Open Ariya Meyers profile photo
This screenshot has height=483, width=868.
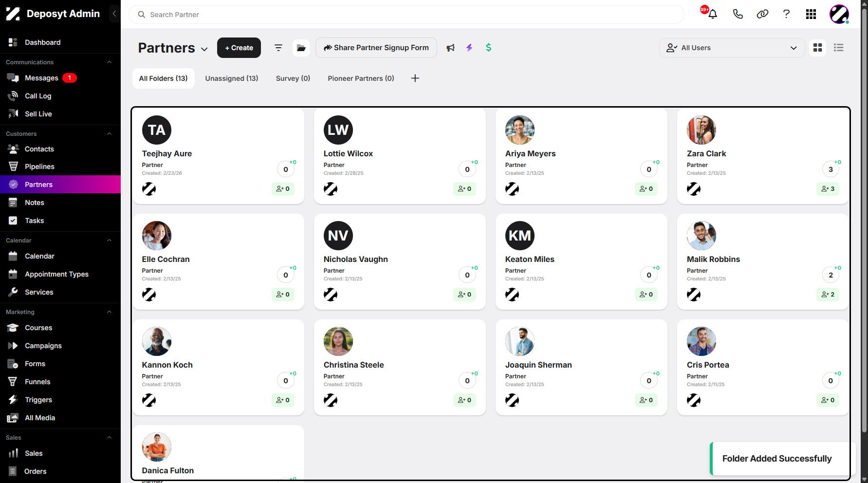coord(520,130)
